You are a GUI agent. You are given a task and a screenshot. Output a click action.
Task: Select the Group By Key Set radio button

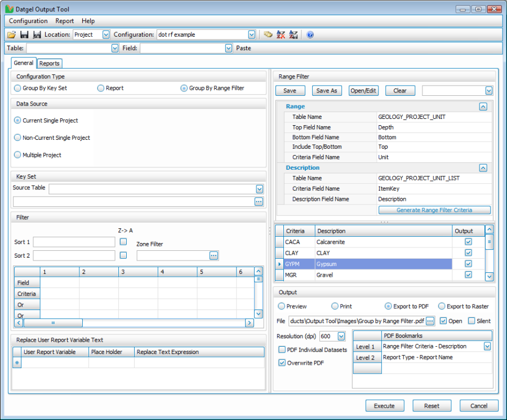(18, 89)
